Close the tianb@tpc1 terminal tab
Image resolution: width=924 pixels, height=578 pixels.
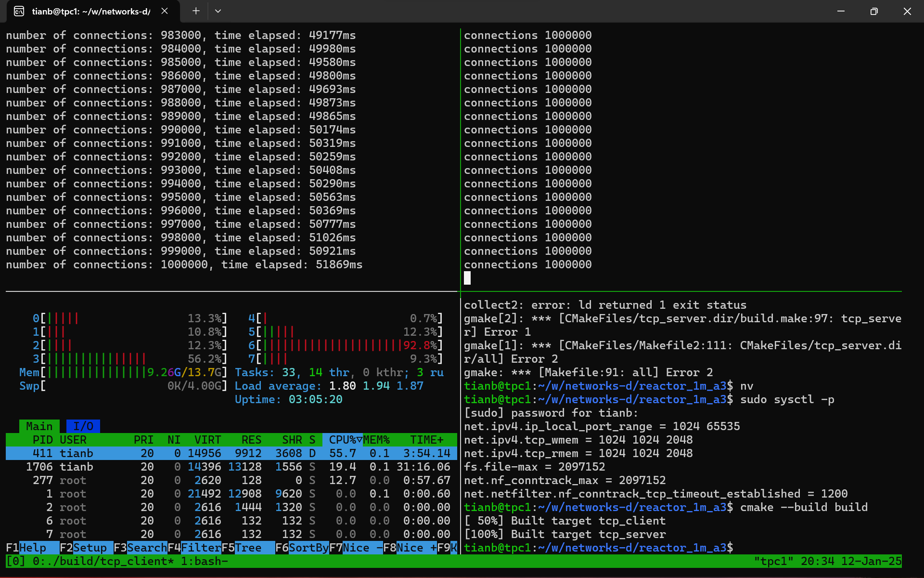[165, 11]
